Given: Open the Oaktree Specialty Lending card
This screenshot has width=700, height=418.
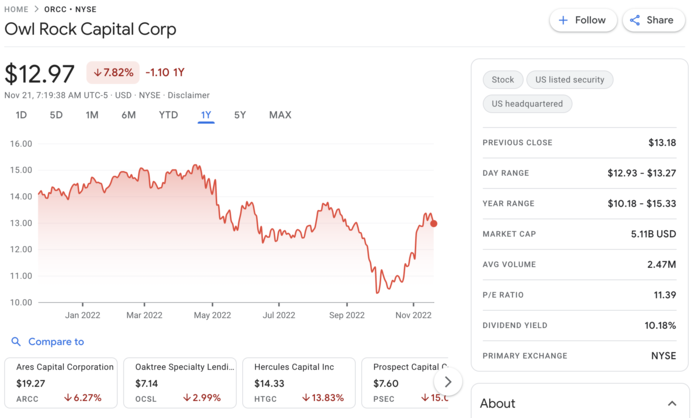Looking at the screenshot, I should 180,383.
